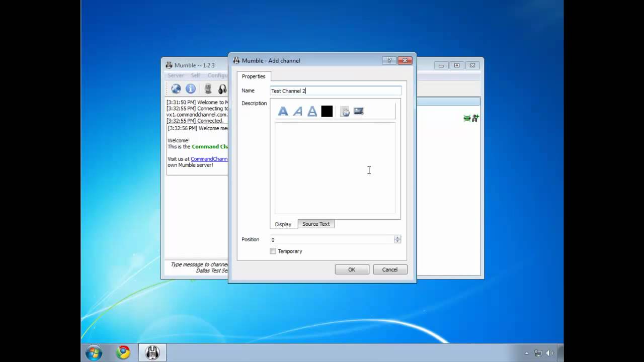Click the chat message input in Mumble

197,267
